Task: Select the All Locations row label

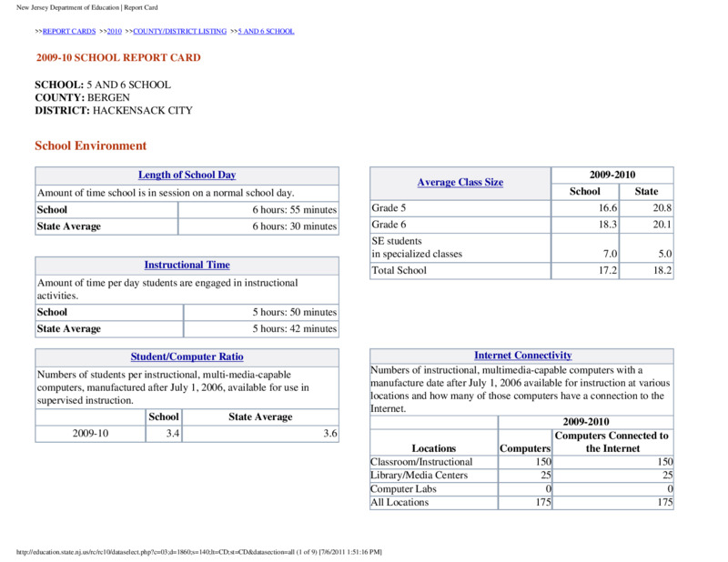Action: coord(399,502)
